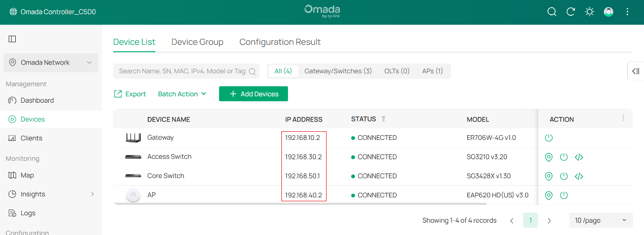
Task: Click model SG3210 v3.20
Action: click(x=487, y=157)
